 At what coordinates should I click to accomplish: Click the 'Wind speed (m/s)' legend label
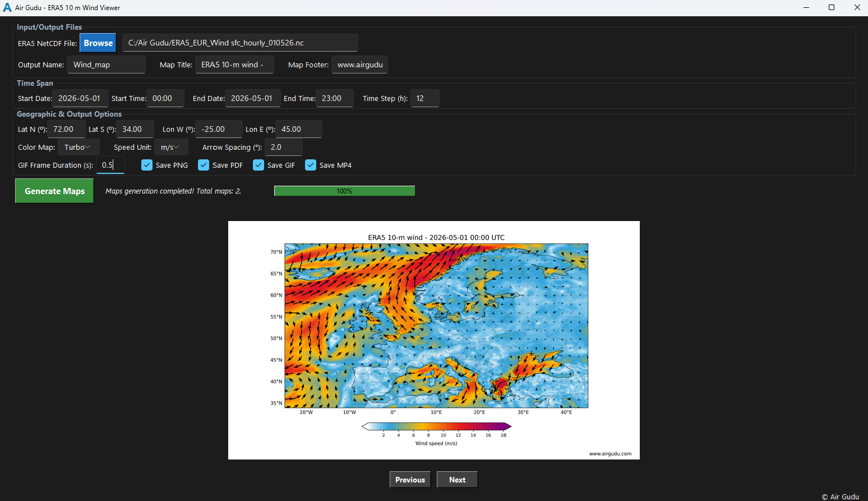tap(436, 443)
